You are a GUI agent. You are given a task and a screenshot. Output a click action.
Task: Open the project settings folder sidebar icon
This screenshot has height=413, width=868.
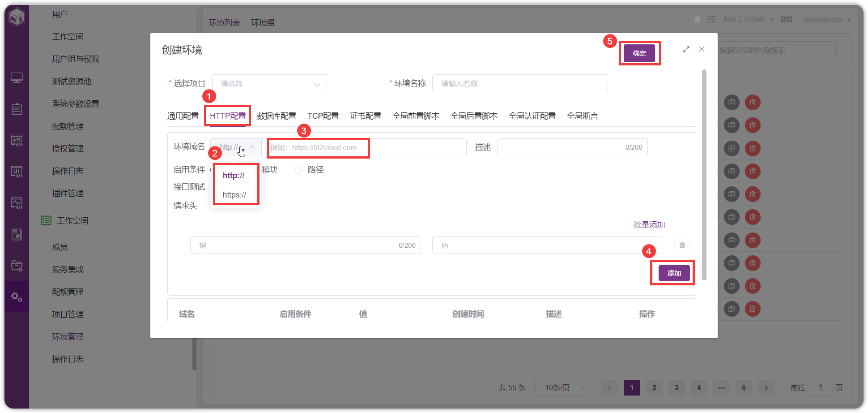click(17, 266)
